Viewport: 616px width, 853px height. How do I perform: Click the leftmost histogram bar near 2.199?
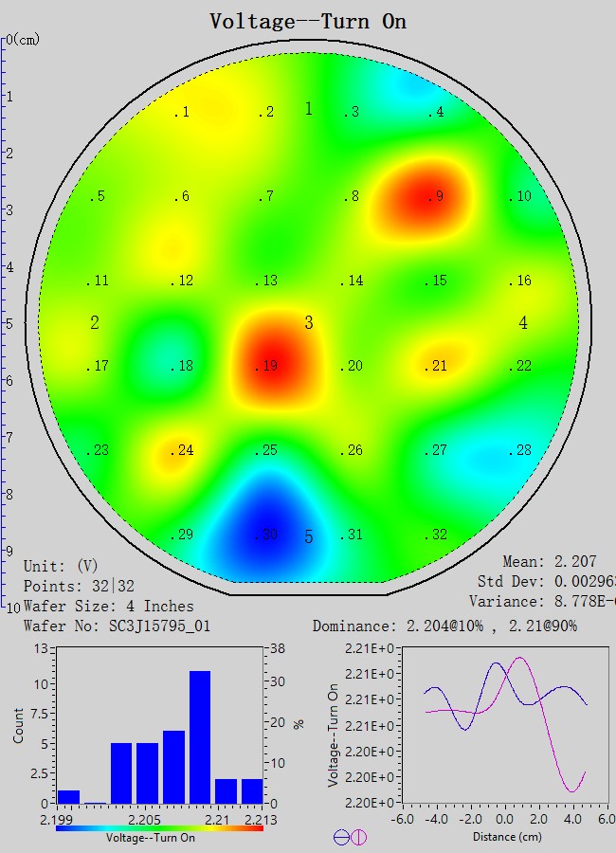[68, 796]
